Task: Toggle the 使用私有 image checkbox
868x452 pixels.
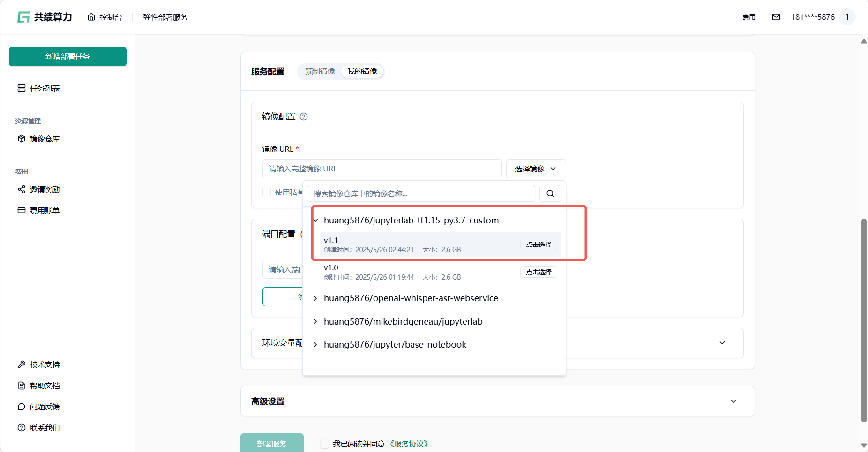Action: [x=267, y=192]
